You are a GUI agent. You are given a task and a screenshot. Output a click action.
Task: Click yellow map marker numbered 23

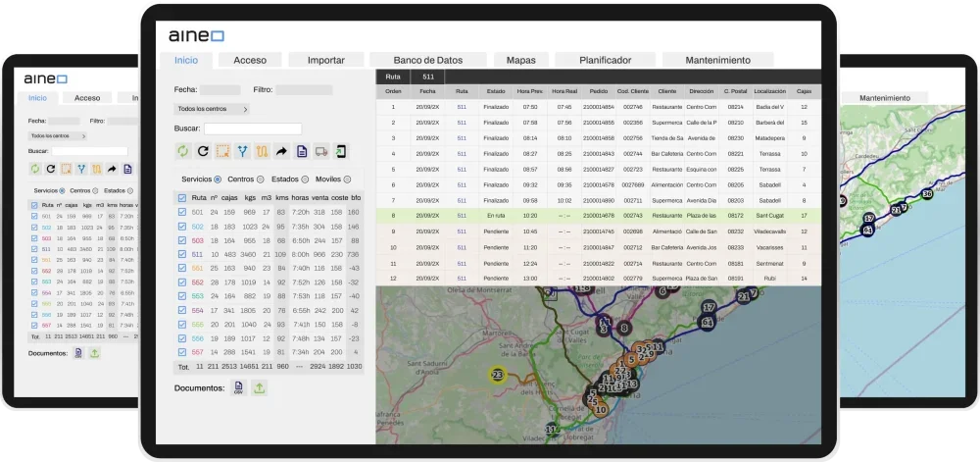tap(497, 375)
